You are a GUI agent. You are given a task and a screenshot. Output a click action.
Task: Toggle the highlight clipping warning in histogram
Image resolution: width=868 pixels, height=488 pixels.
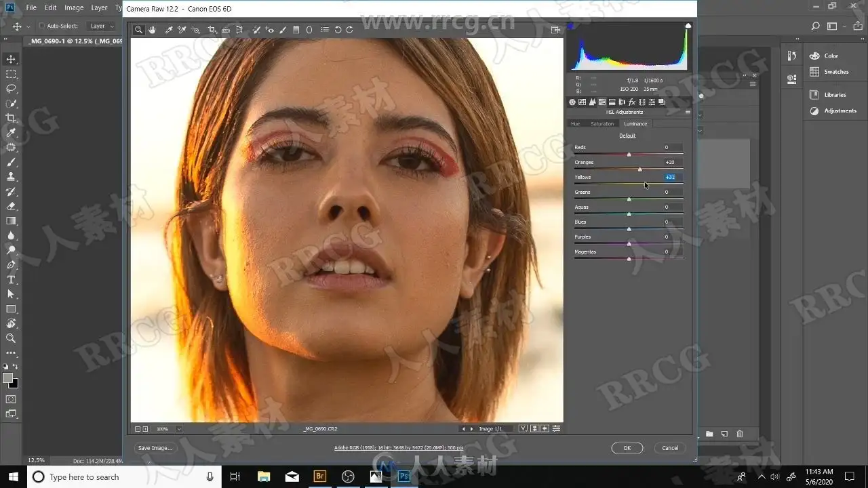point(688,26)
